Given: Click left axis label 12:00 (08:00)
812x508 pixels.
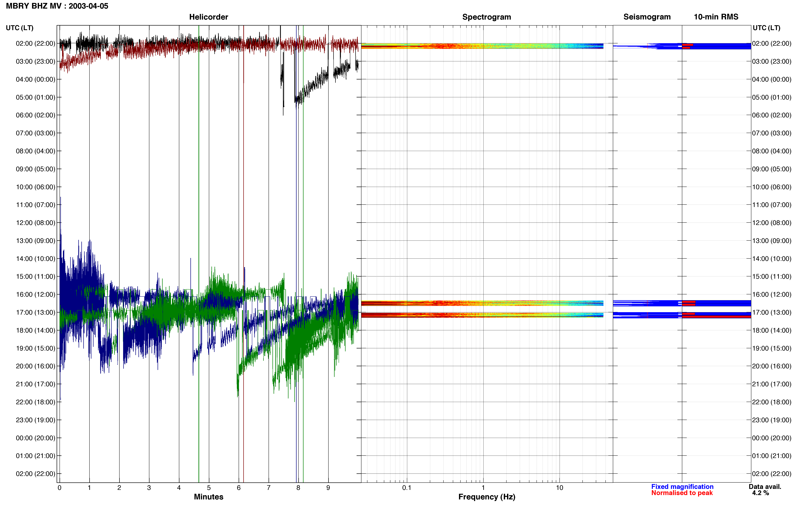Looking at the screenshot, I should (36, 223).
